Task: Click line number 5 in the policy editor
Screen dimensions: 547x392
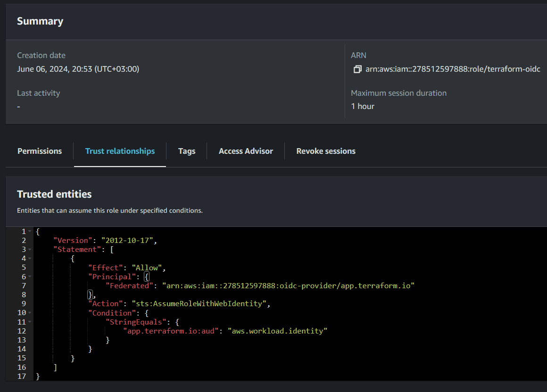Action: click(24, 267)
